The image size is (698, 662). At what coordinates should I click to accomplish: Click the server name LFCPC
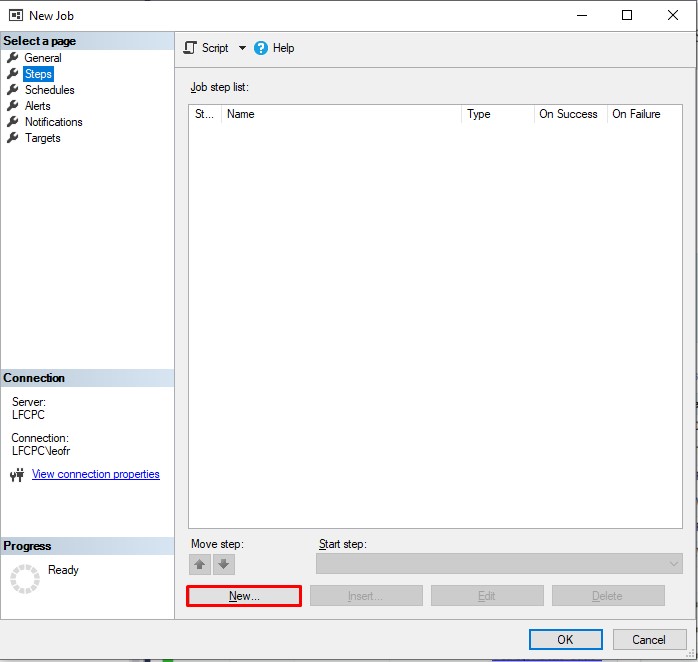click(28, 415)
